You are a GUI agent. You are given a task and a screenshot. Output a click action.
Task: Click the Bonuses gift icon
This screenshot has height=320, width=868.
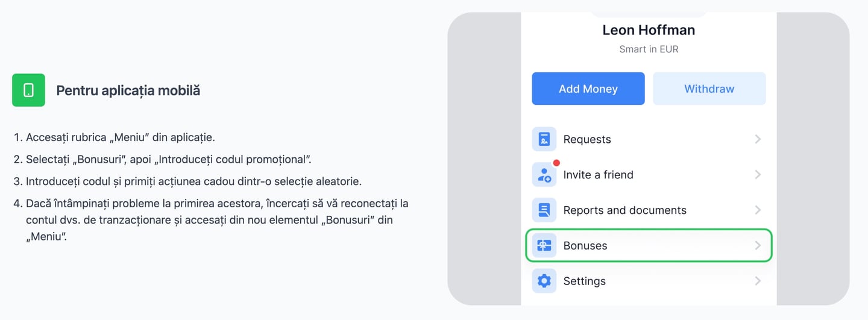[x=544, y=245]
